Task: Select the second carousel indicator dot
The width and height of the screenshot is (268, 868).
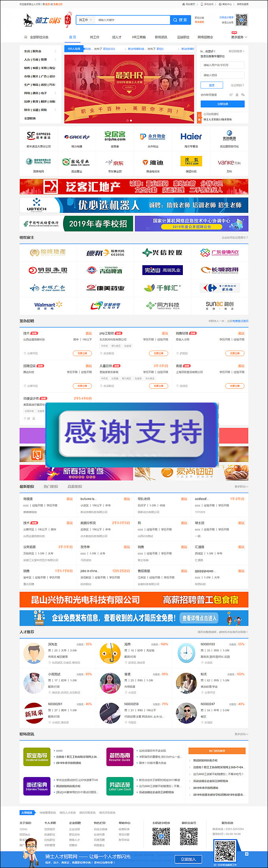Action: [131, 120]
